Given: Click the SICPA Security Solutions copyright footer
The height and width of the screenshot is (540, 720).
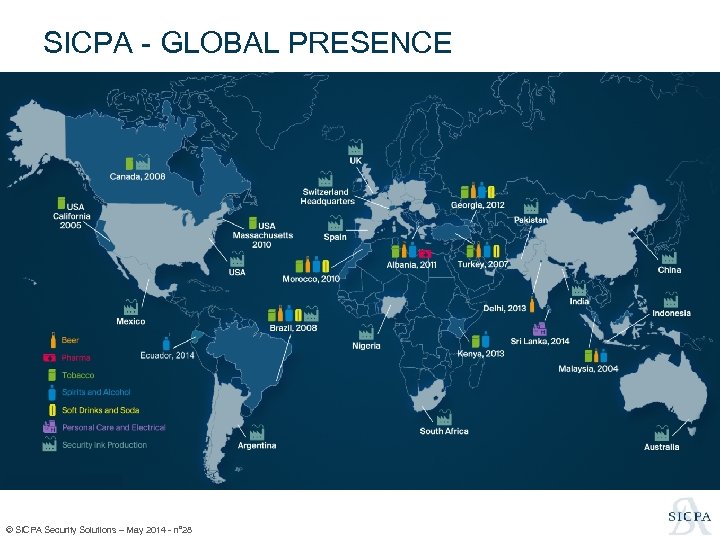Looking at the screenshot, I should coord(99,530).
